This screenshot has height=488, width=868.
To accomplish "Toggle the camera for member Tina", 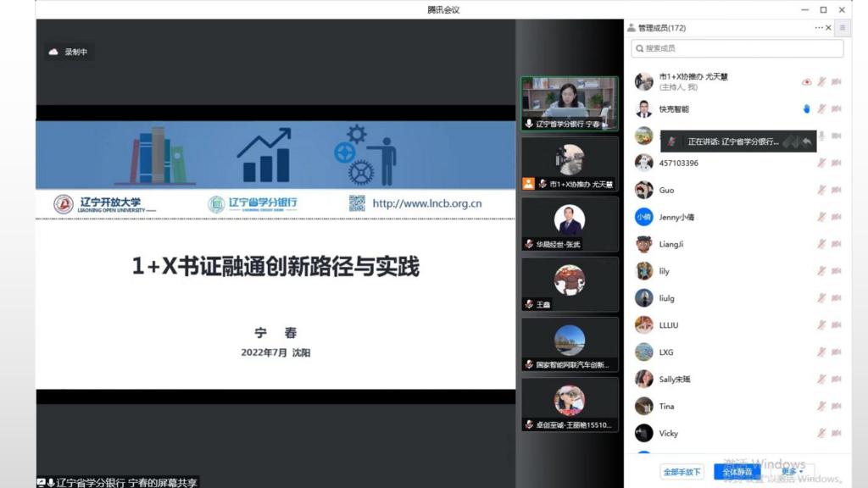I will pyautogui.click(x=836, y=407).
